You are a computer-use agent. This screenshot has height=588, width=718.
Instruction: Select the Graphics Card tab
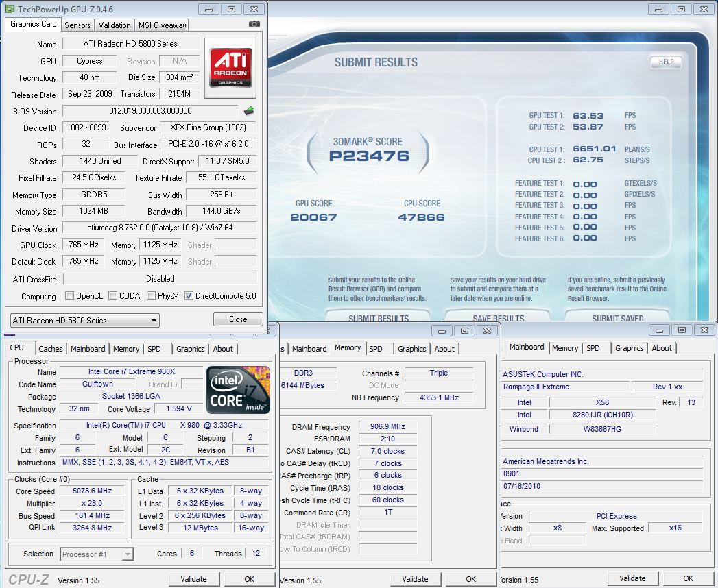click(34, 24)
